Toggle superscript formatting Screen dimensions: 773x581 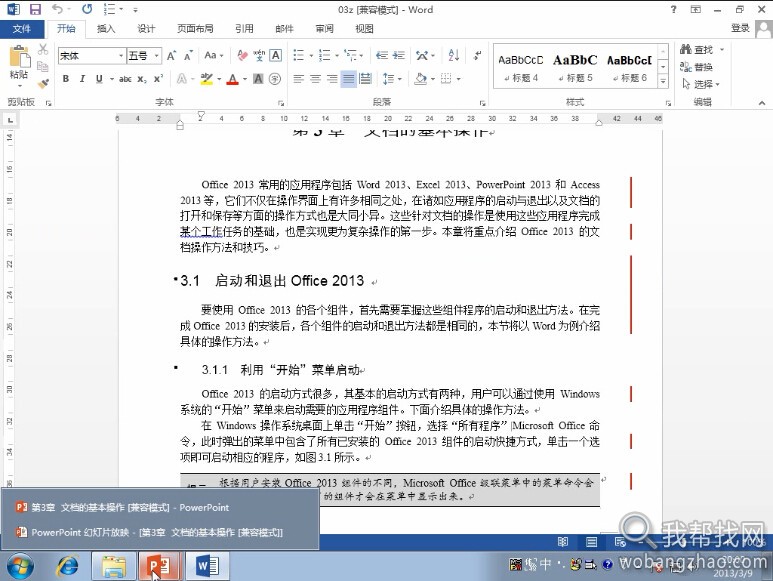pyautogui.click(x=158, y=79)
